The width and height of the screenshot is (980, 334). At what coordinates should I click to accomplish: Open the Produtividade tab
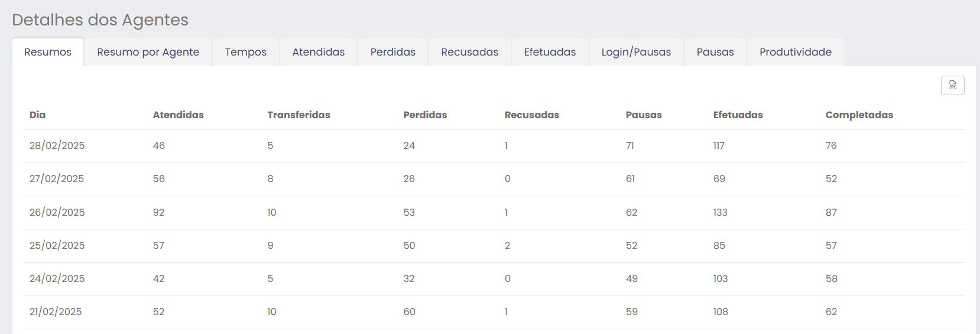pos(795,52)
